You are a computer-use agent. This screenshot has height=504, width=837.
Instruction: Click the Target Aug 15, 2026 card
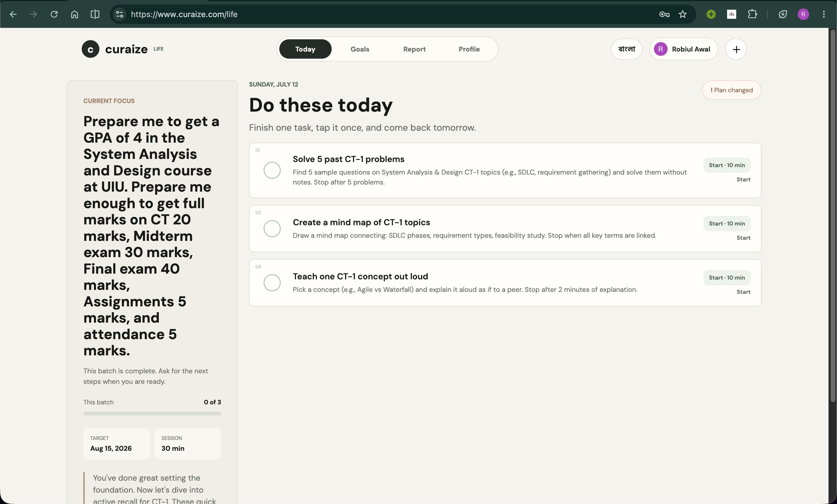point(116,444)
